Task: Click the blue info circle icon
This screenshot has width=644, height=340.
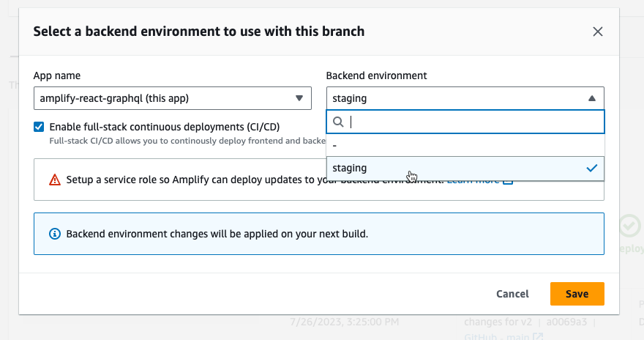Action: coord(55,234)
